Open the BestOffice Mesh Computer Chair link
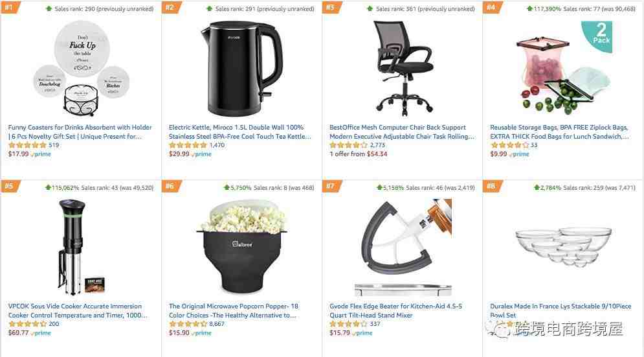Screen dimensions: 644x357 coord(402,132)
